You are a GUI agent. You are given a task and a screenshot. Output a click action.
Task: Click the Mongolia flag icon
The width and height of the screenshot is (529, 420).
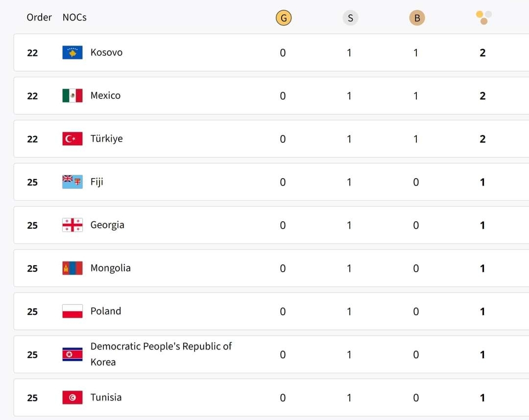pyautogui.click(x=72, y=268)
